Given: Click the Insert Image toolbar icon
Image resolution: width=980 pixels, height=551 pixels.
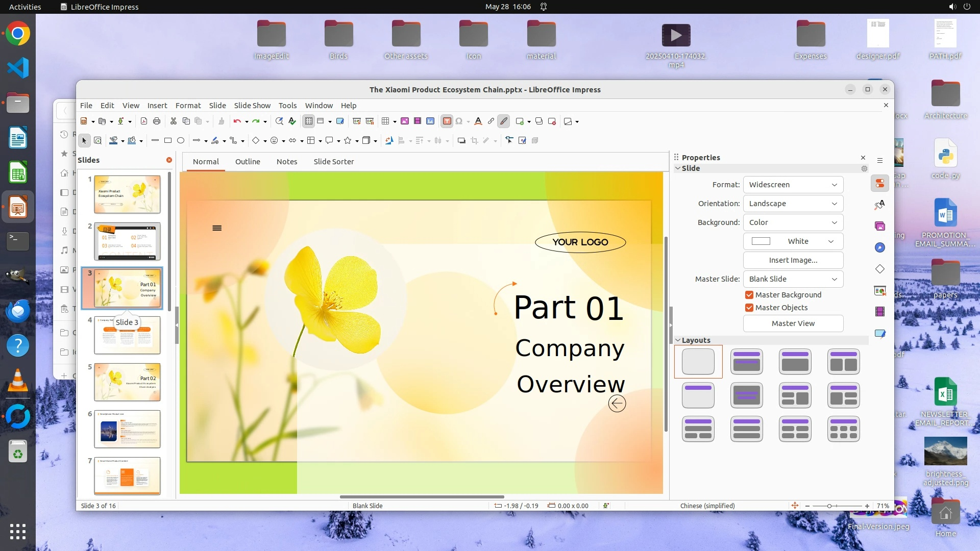Looking at the screenshot, I should [x=405, y=121].
